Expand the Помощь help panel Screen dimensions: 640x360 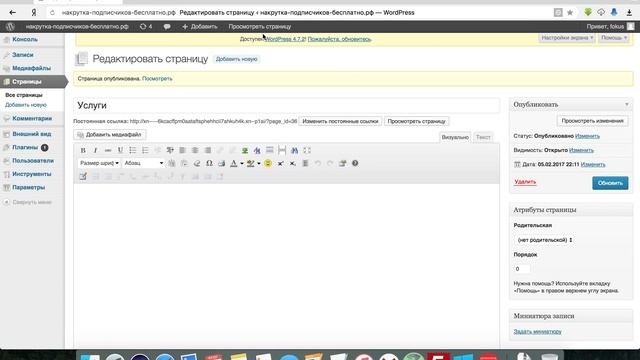[613, 38]
